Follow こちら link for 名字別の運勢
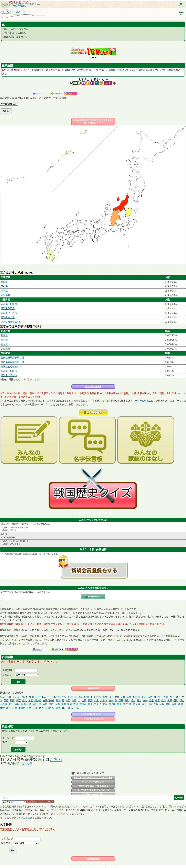The width and height of the screenshot is (186, 868). (x=28, y=764)
